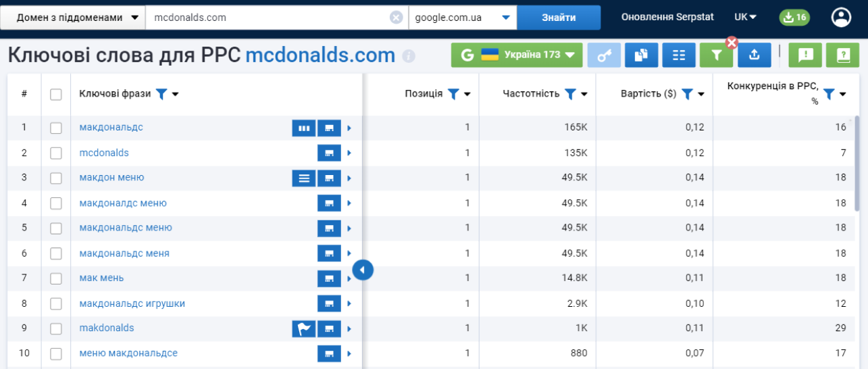The image size is (868, 369).
Task: Click the green exclamation feedback button
Action: [x=805, y=55]
